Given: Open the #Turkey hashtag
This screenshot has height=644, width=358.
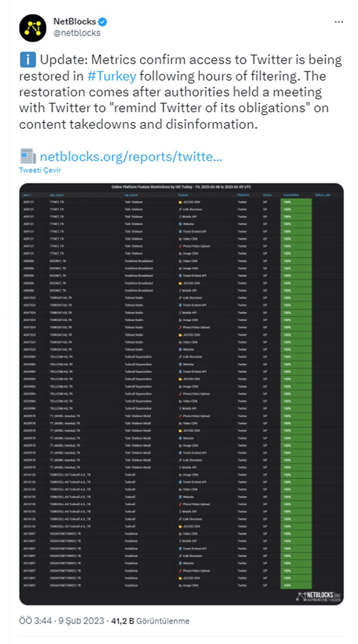Looking at the screenshot, I should click(112, 76).
